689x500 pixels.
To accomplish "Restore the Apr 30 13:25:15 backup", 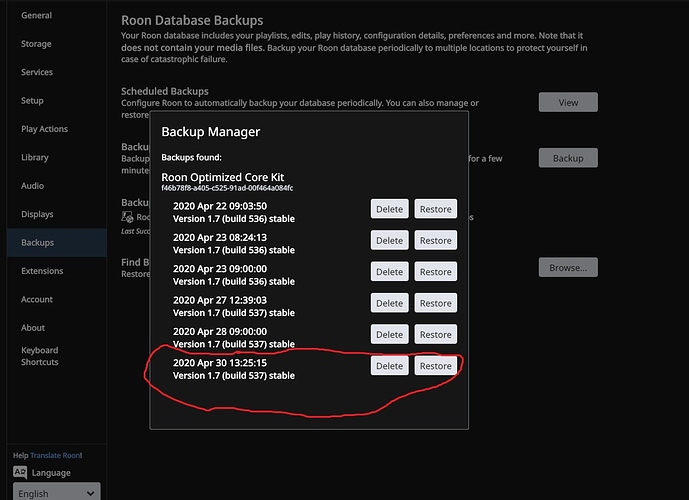I will click(x=435, y=366).
